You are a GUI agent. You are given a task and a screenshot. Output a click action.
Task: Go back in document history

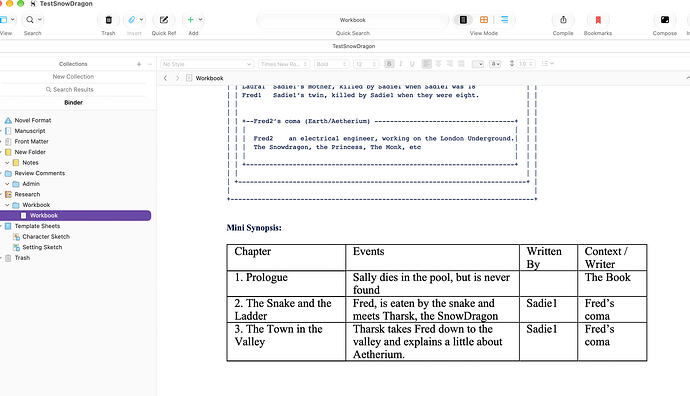165,78
